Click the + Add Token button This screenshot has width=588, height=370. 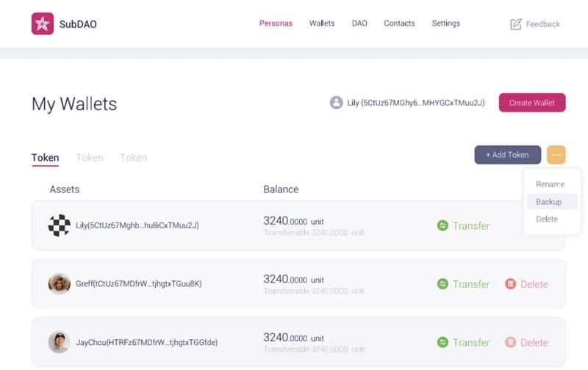(x=508, y=155)
